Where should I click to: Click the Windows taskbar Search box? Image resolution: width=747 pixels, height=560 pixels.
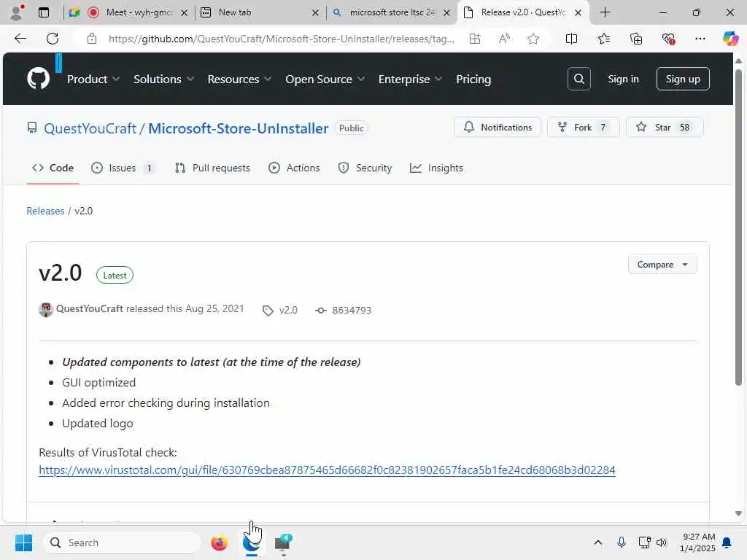[122, 542]
